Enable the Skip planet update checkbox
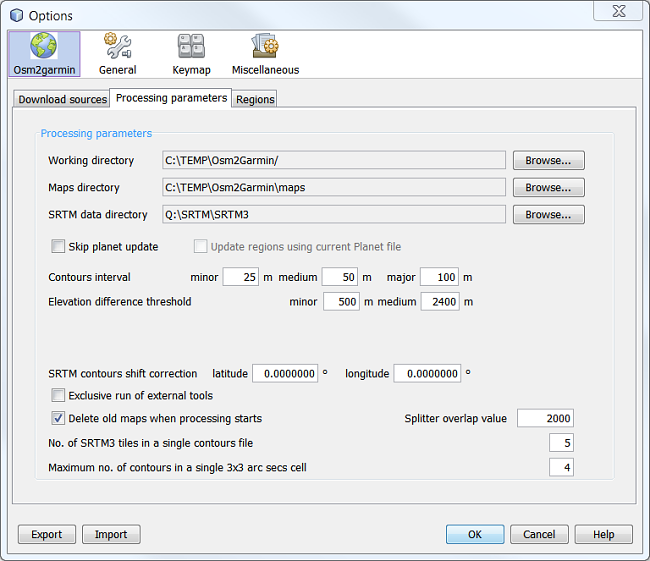 click(58, 246)
